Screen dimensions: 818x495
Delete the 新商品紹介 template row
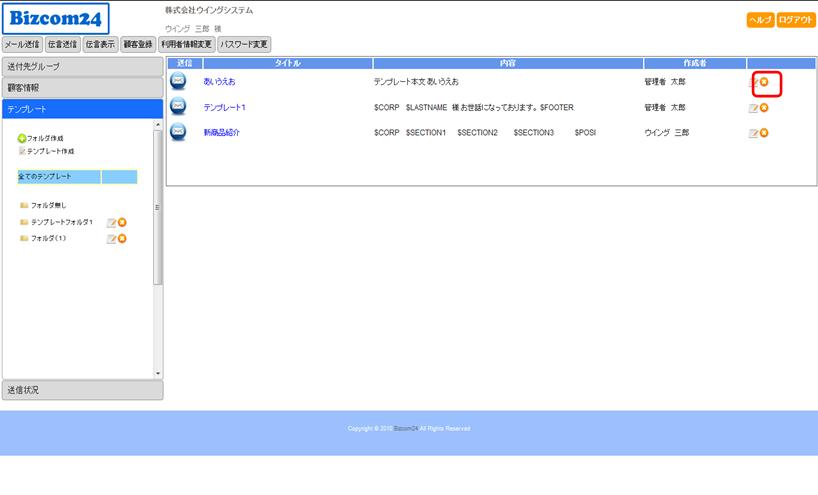[765, 133]
